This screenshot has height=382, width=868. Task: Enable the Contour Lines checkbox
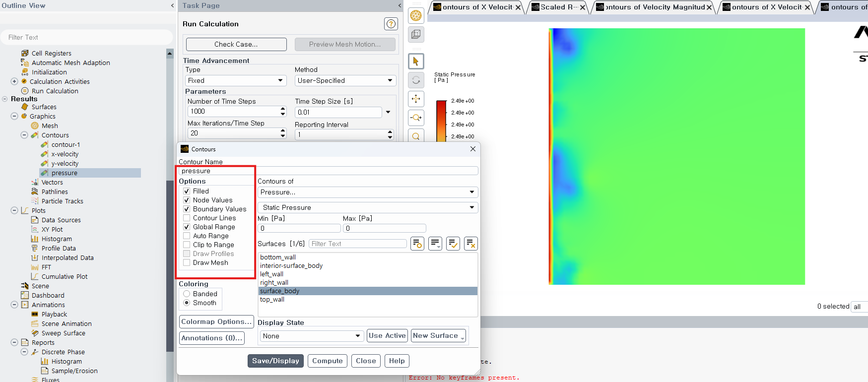[187, 218]
